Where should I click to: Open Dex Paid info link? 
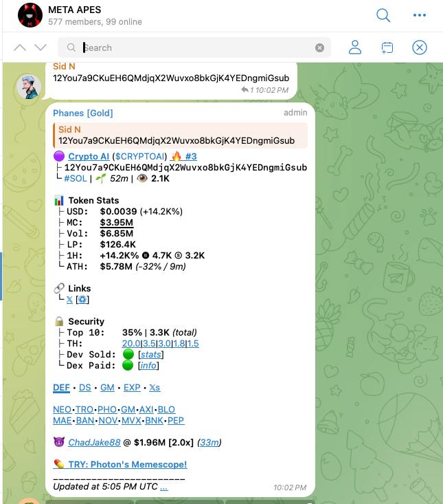pos(148,366)
